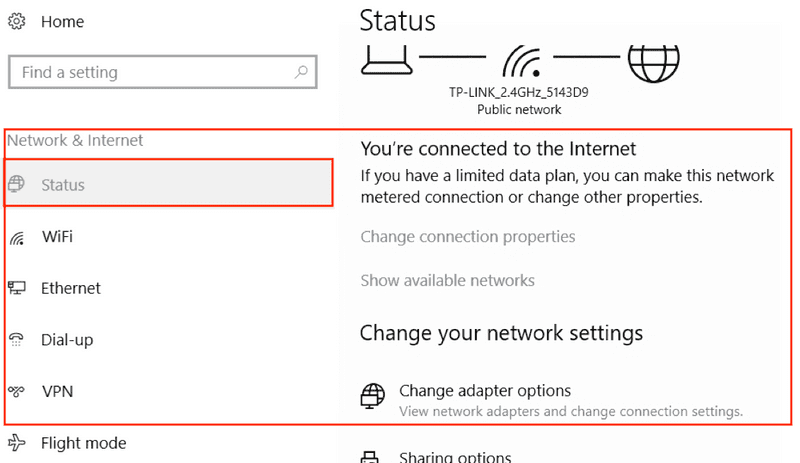Select the Status globe icon in sidebar
Viewport: 800px width, 463px height.
tap(16, 184)
